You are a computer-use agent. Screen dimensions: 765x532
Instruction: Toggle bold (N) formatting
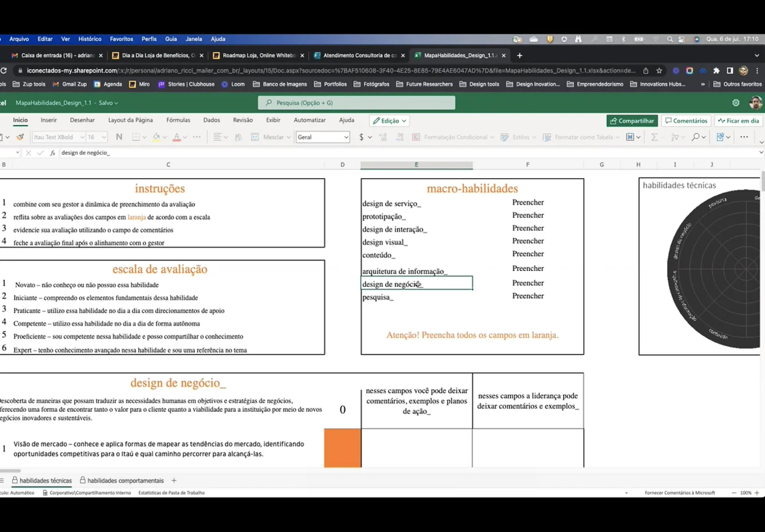[119, 137]
